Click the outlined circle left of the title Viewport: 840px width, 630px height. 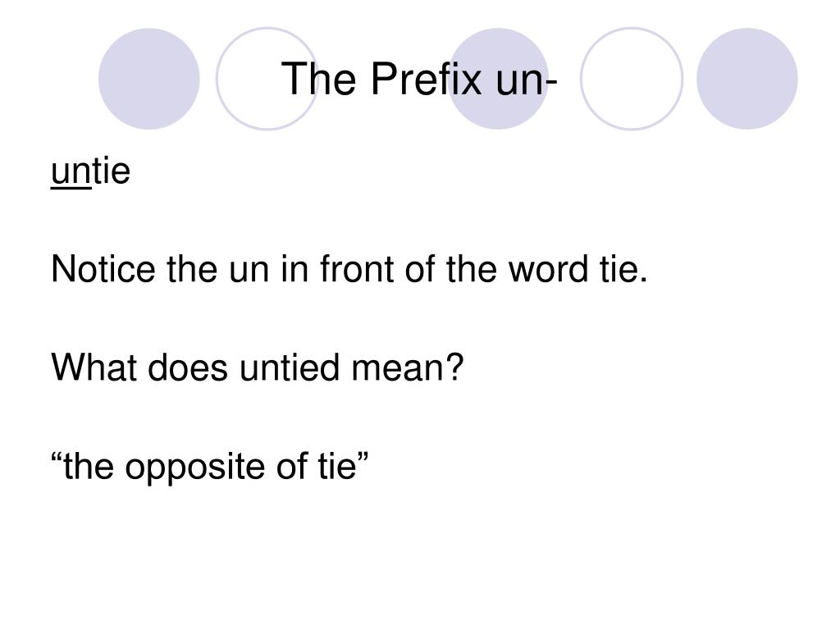(267, 79)
